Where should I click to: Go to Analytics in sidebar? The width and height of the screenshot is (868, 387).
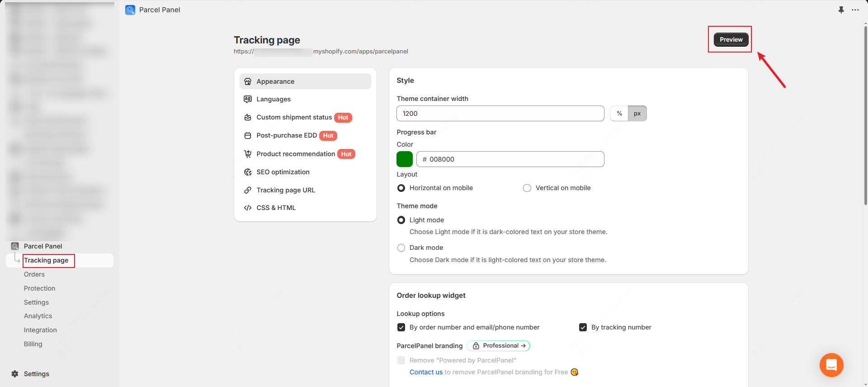pyautogui.click(x=38, y=316)
